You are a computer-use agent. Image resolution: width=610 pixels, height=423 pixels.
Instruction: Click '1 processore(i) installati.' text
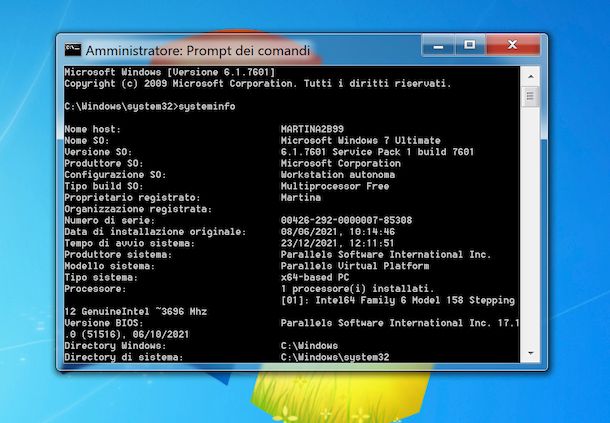click(x=357, y=289)
